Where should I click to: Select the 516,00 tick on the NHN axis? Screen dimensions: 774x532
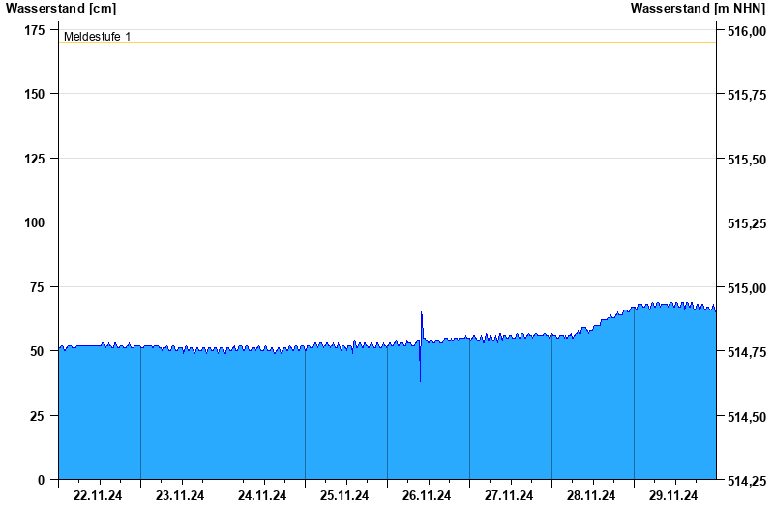(x=746, y=31)
